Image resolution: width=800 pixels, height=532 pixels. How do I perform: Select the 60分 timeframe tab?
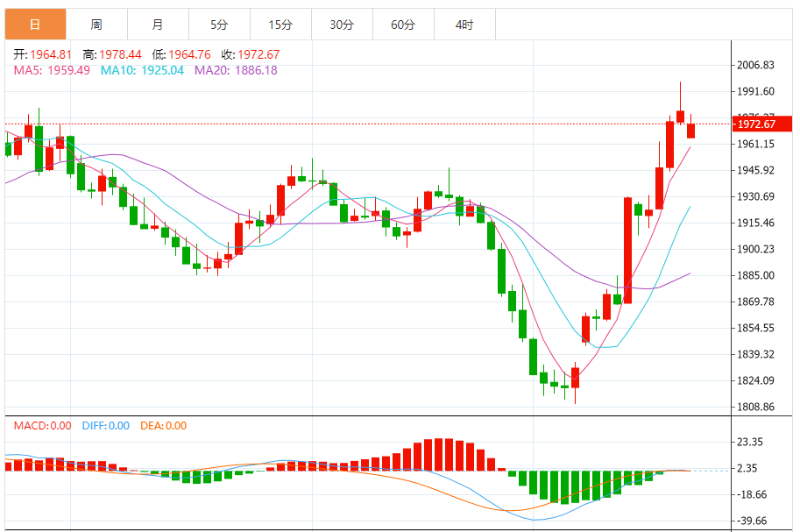click(x=402, y=24)
